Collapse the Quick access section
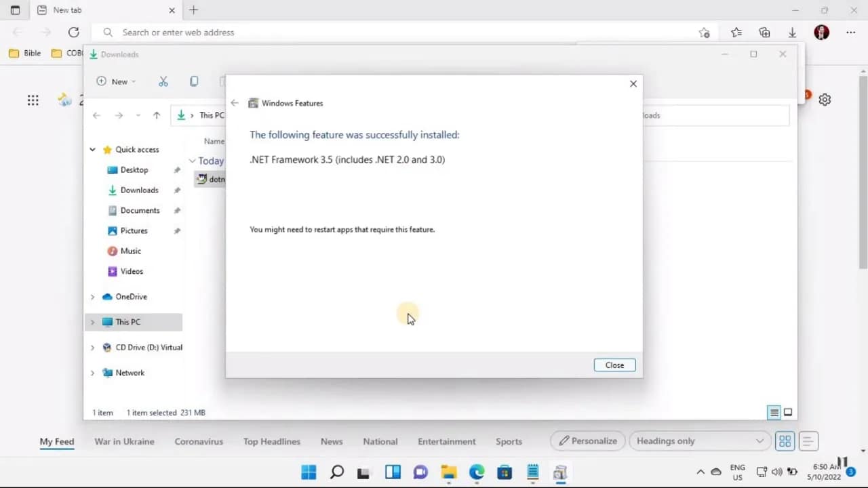This screenshot has width=868, height=488. [x=92, y=149]
